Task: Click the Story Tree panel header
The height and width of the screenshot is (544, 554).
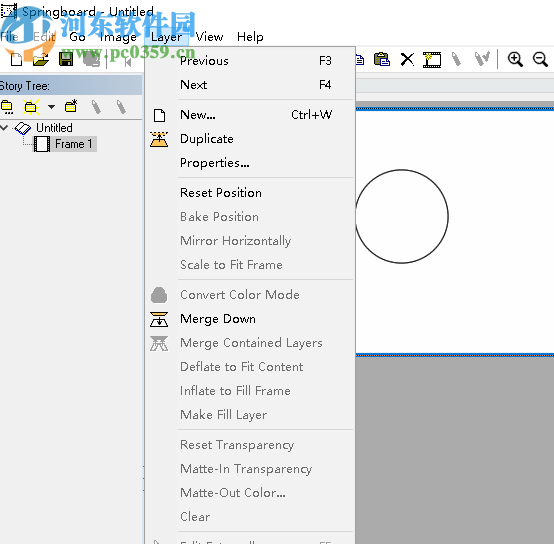Action: (71, 85)
